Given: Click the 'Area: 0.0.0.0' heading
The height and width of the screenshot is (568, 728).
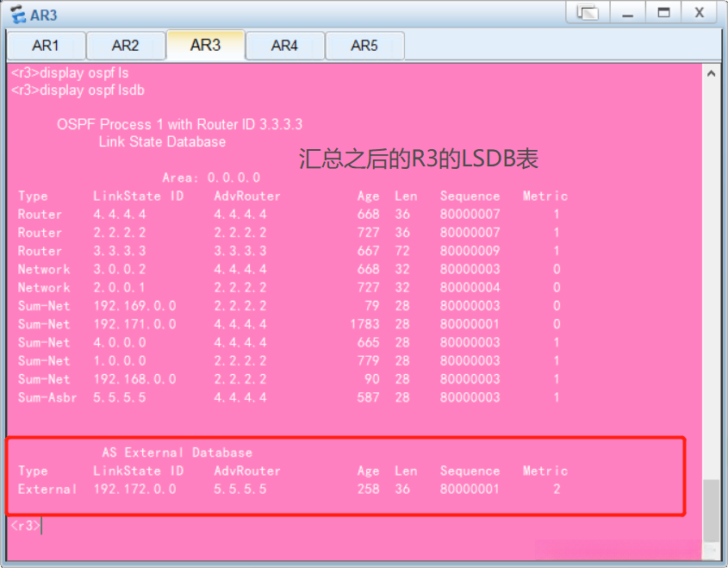Looking at the screenshot, I should [x=211, y=178].
